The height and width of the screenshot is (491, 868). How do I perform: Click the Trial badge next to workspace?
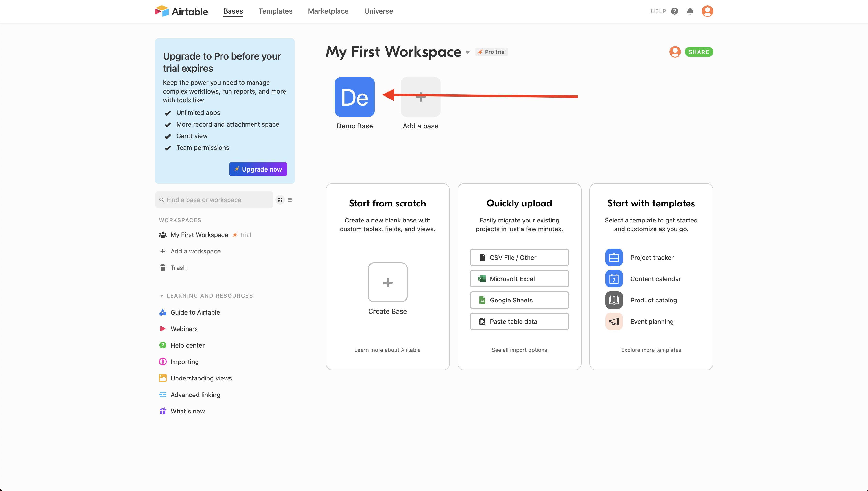tap(242, 235)
